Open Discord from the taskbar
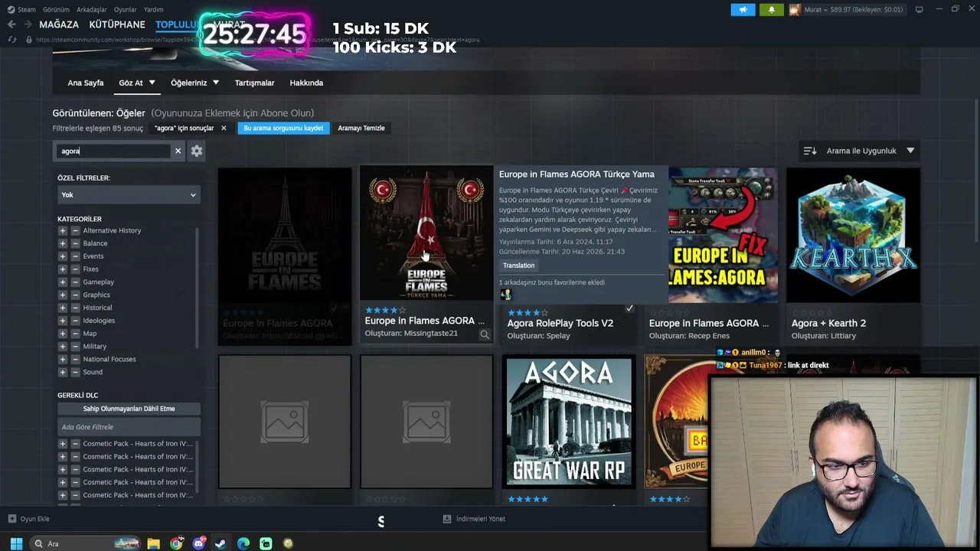Screen dimensions: 980x551 (x=199, y=543)
